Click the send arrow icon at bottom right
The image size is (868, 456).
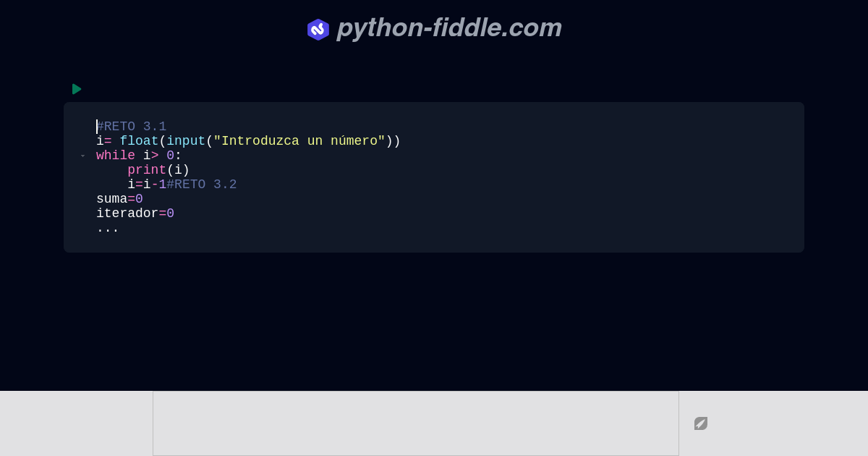[700, 423]
